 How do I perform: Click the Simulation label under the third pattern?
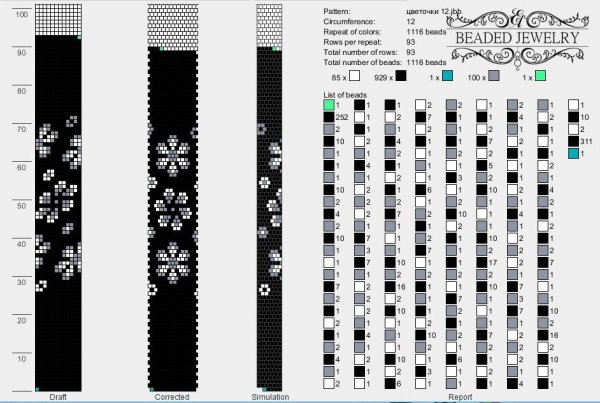272,397
